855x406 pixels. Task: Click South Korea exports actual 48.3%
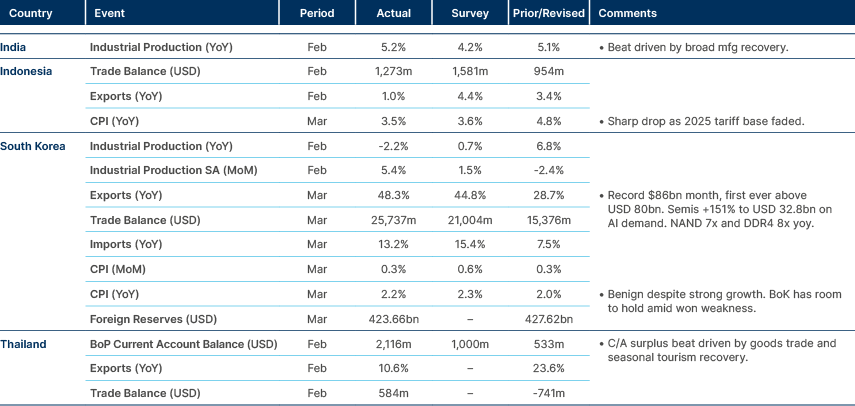click(x=394, y=196)
